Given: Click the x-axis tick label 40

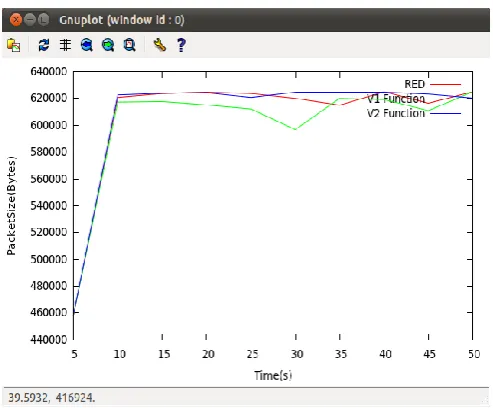Looking at the screenshot, I should click(x=385, y=354).
